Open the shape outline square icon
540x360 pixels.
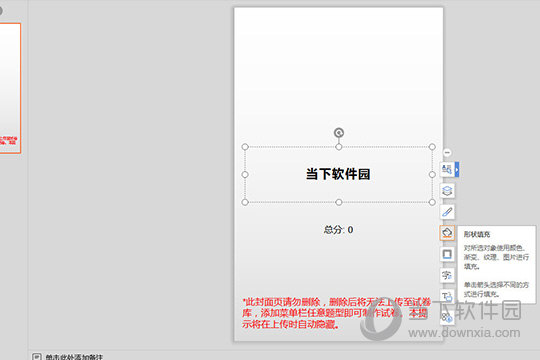click(x=447, y=254)
